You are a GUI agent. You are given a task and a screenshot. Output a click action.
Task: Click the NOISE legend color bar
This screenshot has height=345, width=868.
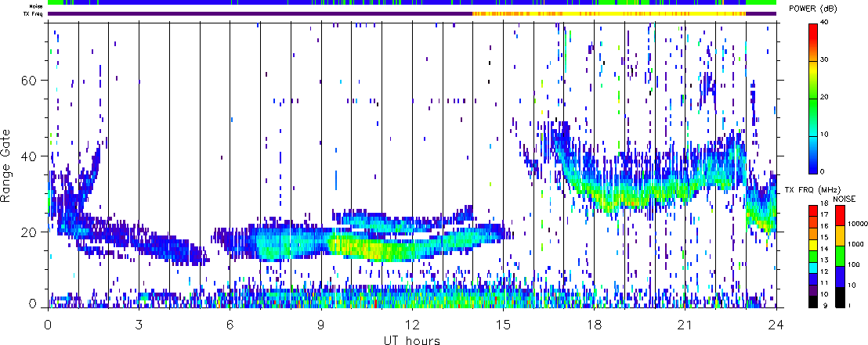tap(839, 256)
